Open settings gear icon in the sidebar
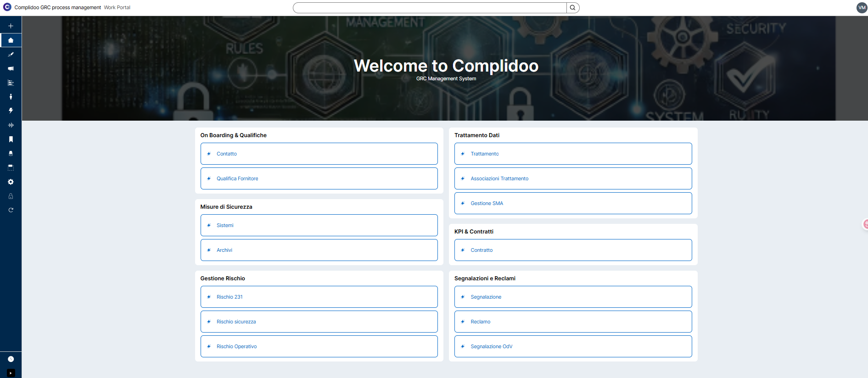Screen dimensions: 868x378 click(x=11, y=182)
